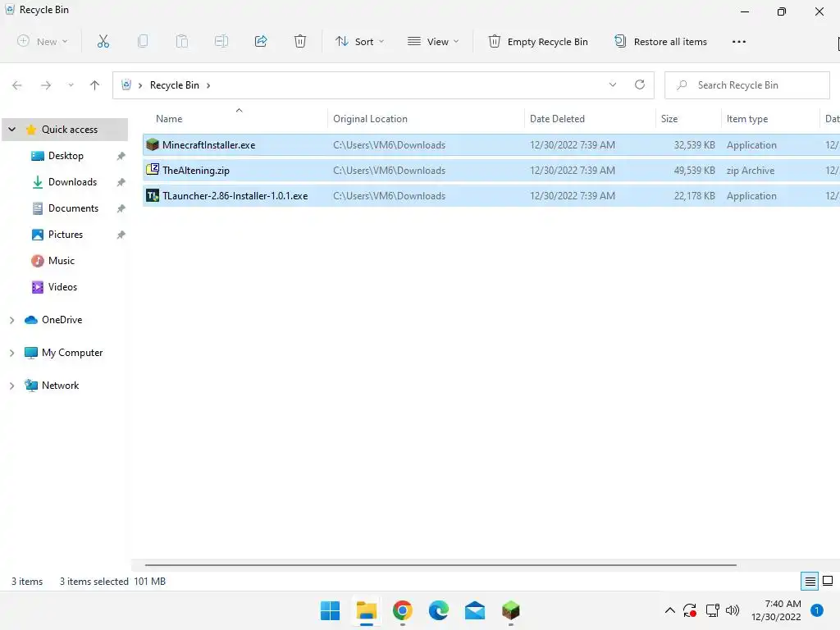
Task: Open Minecraft block icon on taskbar
Action: click(511, 610)
